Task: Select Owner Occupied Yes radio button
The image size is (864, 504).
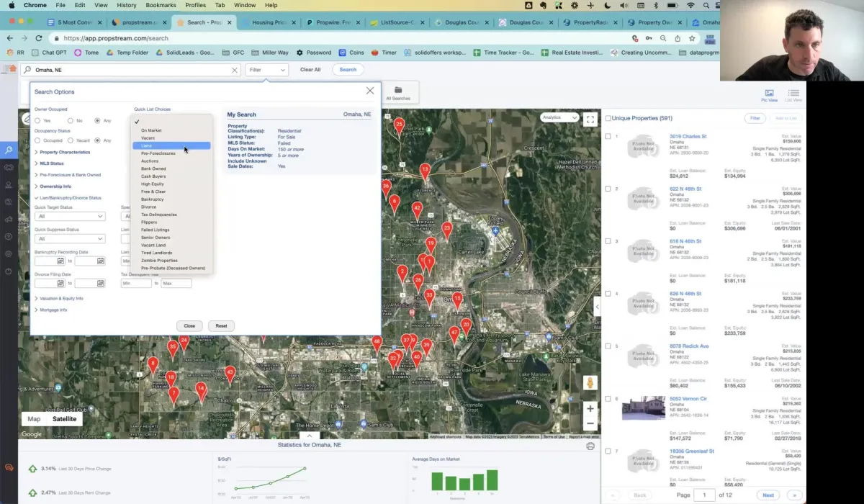Action: click(37, 120)
